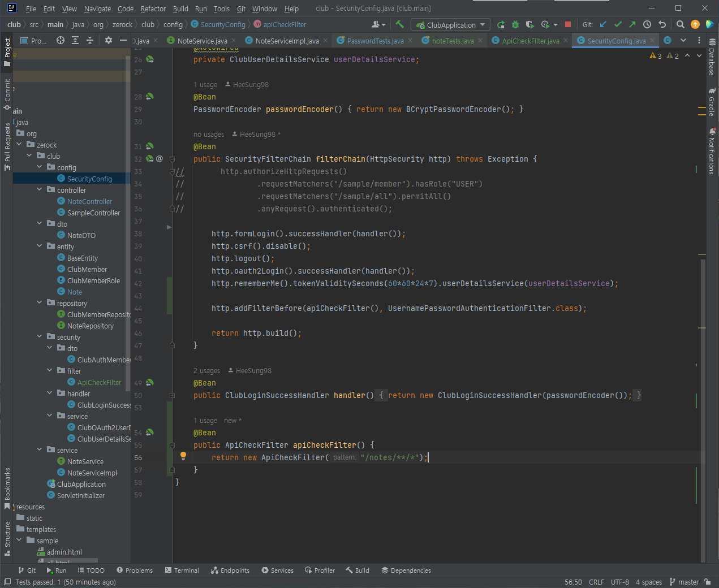Collapse the handler folder

coord(50,394)
